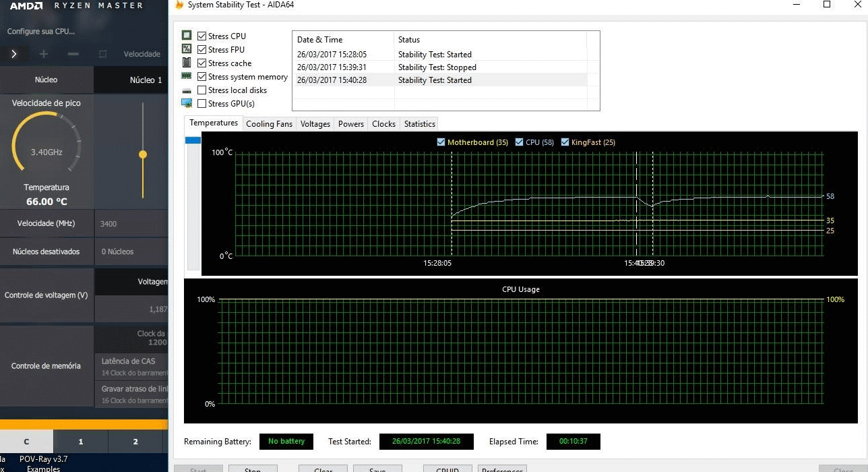
Task: Uncheck the Stress cache checkbox
Action: (x=202, y=63)
